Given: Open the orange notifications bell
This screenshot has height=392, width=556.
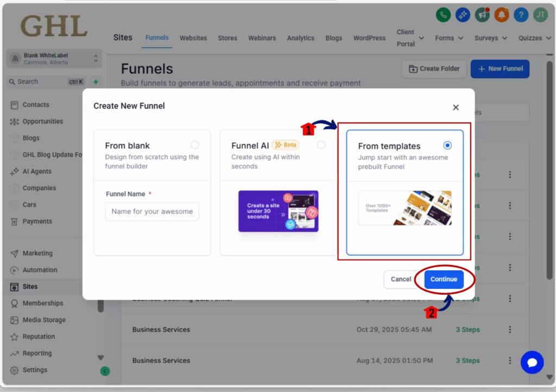Looking at the screenshot, I should point(501,15).
